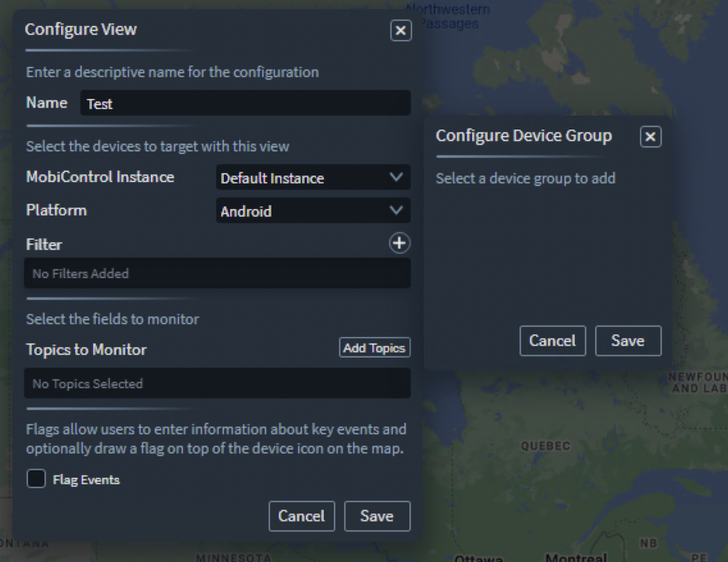The height and width of the screenshot is (562, 728).
Task: Expand the Android platform dropdown
Action: [313, 211]
